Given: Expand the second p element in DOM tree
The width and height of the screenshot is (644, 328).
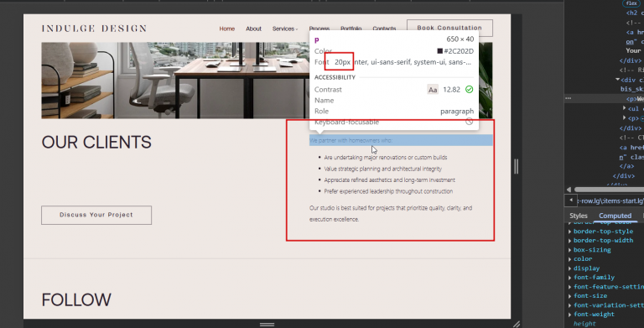Looking at the screenshot, I should (x=624, y=118).
